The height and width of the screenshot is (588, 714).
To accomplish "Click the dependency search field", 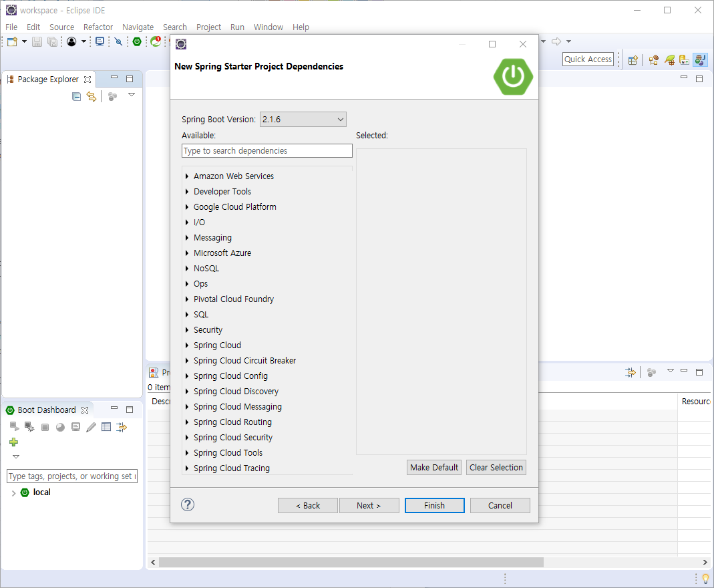I will pos(267,151).
